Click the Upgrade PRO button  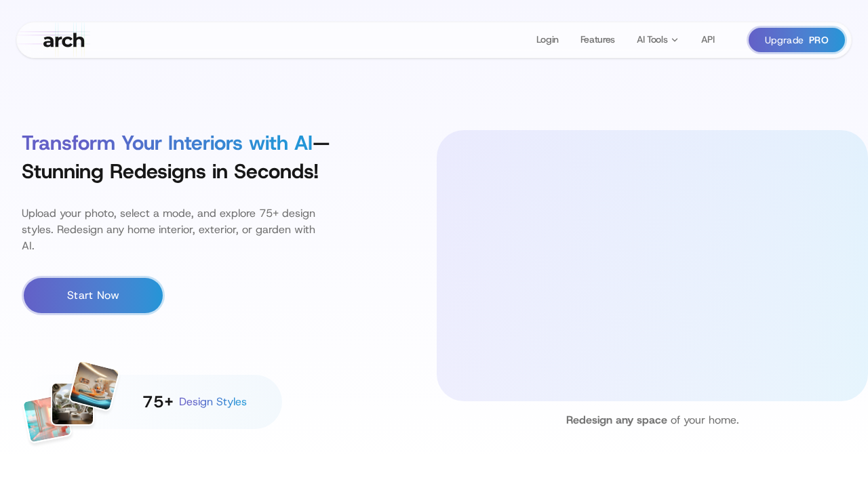point(796,40)
